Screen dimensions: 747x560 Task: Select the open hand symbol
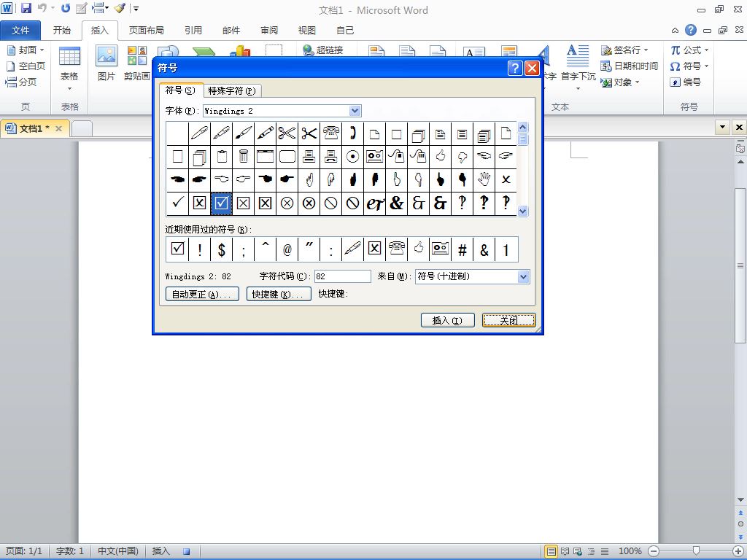(484, 179)
